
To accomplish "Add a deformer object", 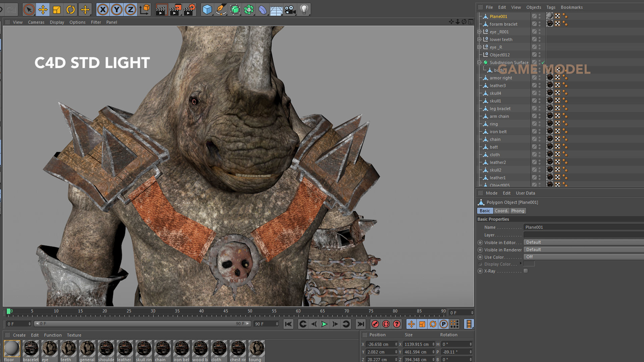I will (263, 10).
